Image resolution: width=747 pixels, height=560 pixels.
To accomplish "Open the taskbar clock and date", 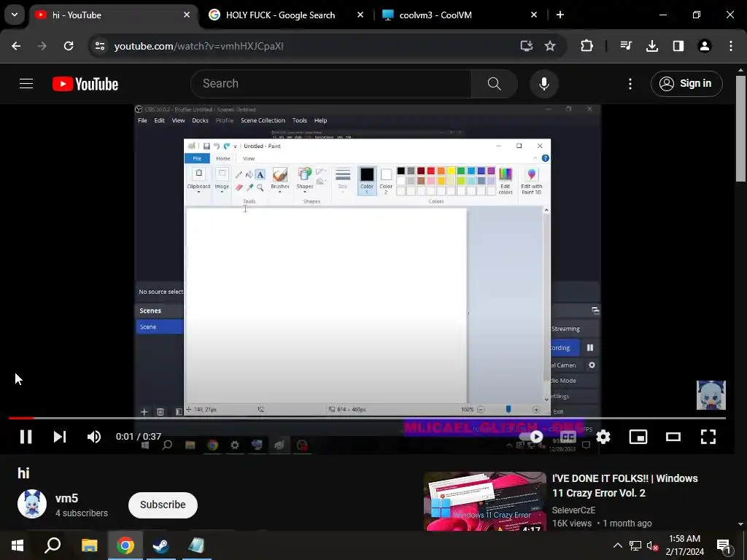I will click(684, 545).
